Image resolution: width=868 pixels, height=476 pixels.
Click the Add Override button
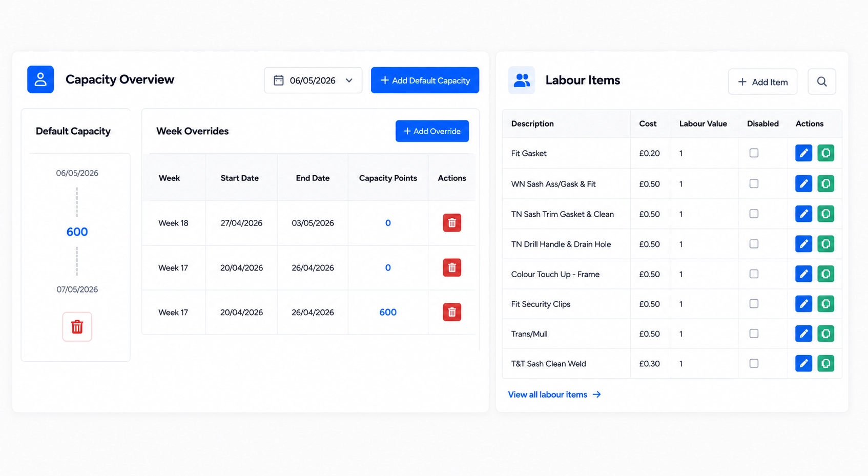click(432, 131)
